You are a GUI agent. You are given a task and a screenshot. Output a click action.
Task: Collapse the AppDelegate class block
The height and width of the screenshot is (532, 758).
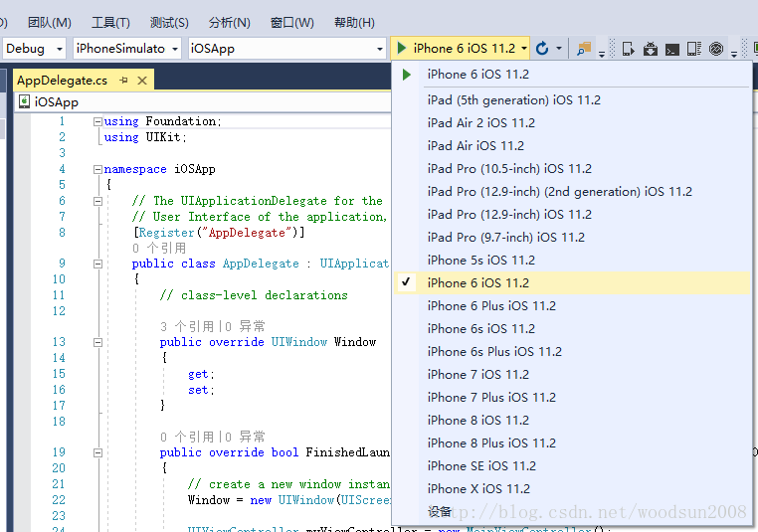point(97,264)
